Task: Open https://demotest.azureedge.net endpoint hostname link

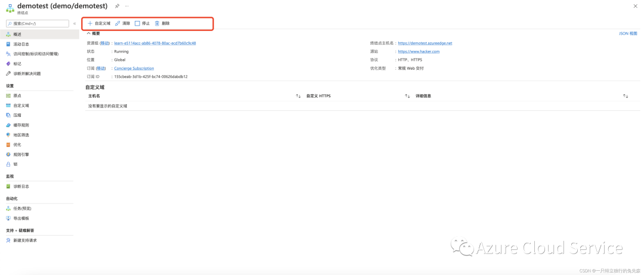Action: [x=425, y=43]
